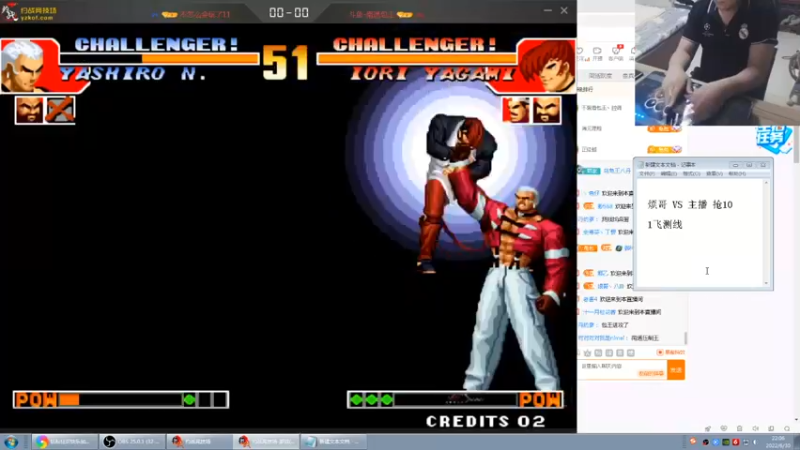The height and width of the screenshot is (450, 800).
Task: Click the 00 - 00 score in the title bar
Action: pos(289,12)
